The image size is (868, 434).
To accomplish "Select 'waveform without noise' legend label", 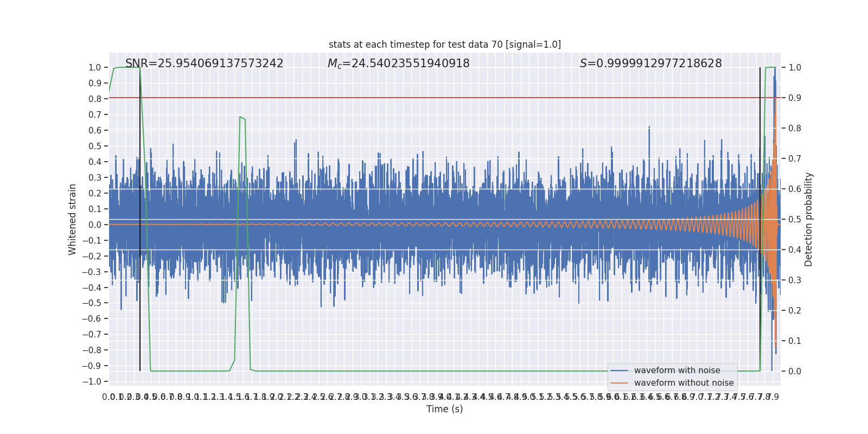I will tap(684, 383).
